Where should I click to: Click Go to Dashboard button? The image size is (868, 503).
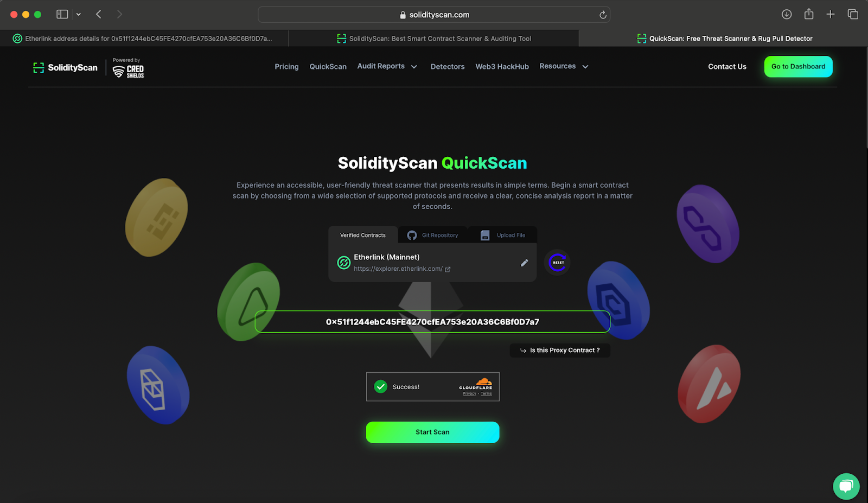coord(799,66)
